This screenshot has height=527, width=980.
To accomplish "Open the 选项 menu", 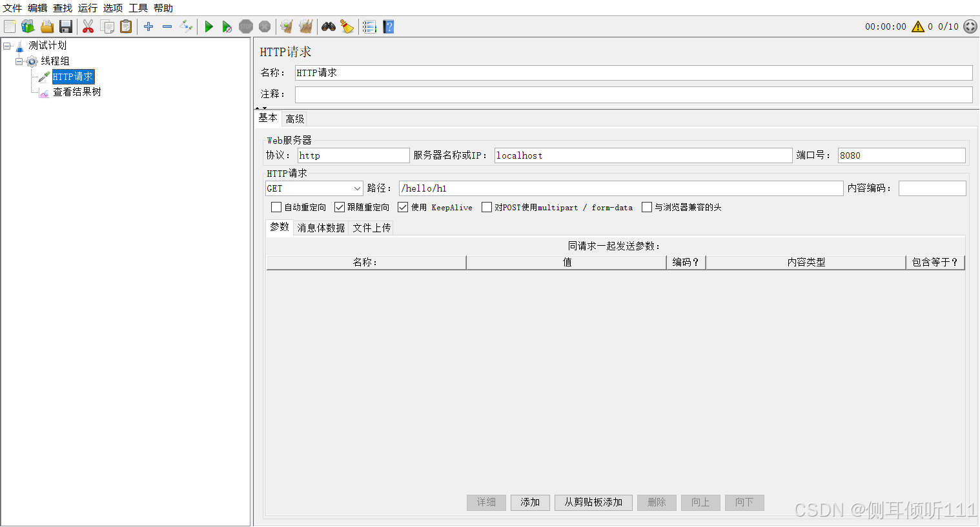I will click(x=113, y=8).
